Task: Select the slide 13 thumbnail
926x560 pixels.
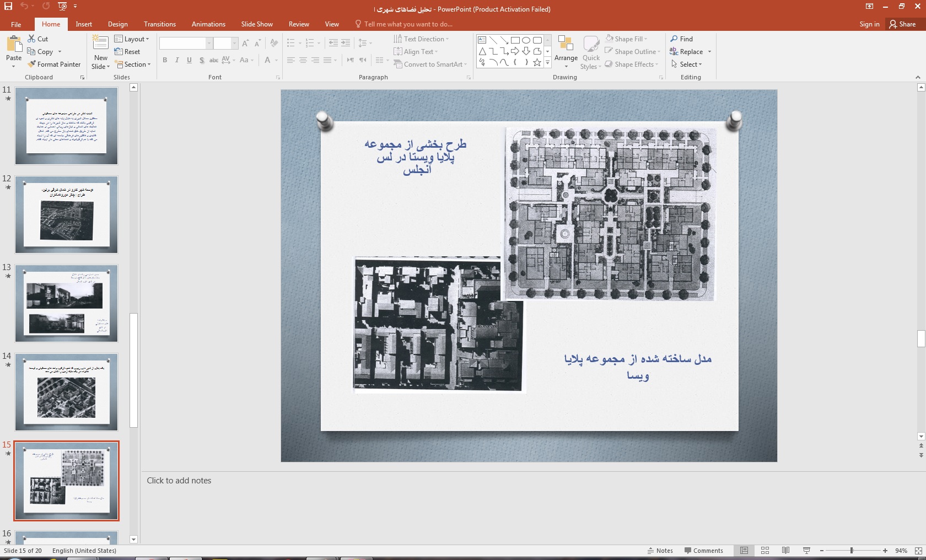Action: coord(66,303)
